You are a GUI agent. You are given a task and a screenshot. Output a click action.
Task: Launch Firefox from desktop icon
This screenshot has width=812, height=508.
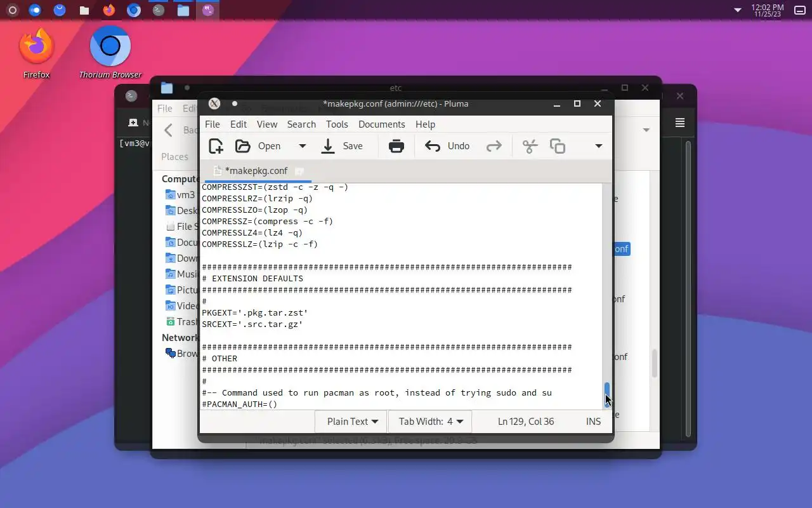(36, 53)
